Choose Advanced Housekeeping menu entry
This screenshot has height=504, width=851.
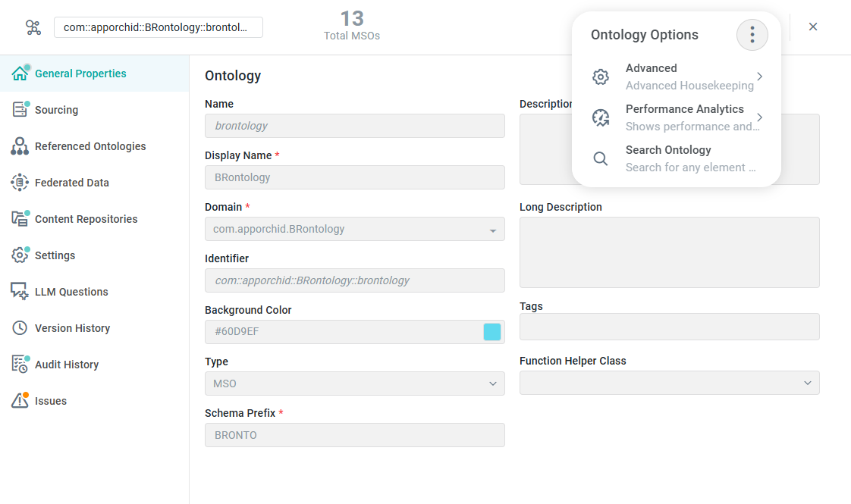(677, 77)
